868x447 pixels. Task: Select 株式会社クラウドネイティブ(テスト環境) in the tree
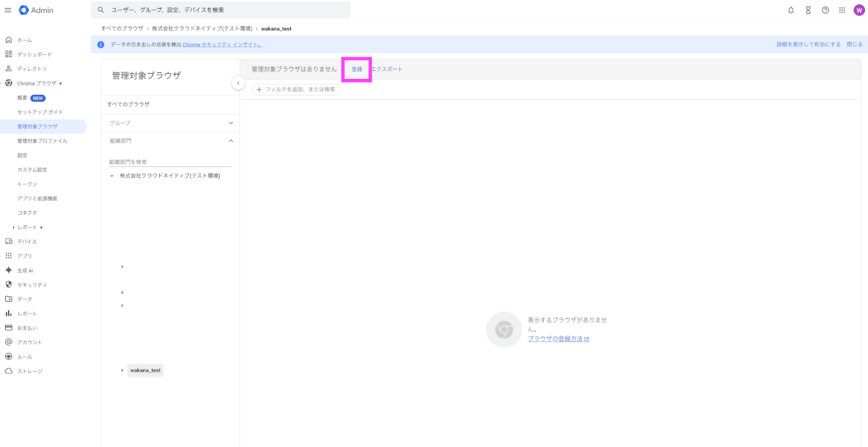pos(170,176)
